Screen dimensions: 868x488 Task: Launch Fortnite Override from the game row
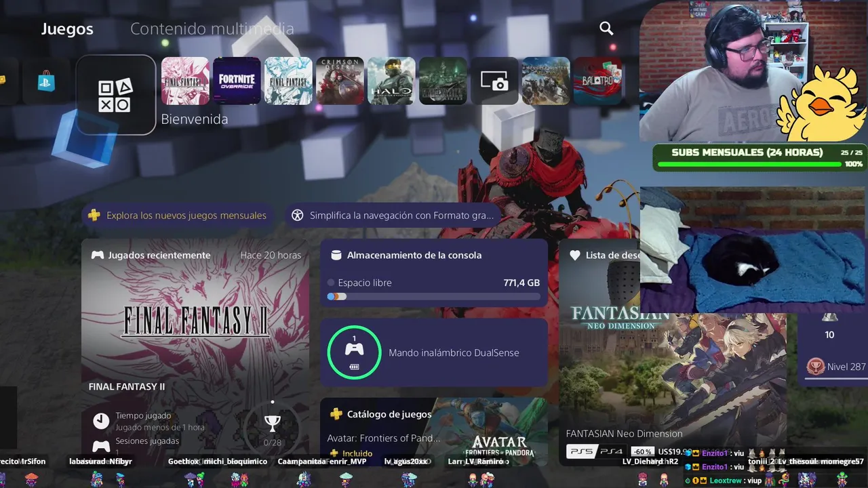pos(237,81)
